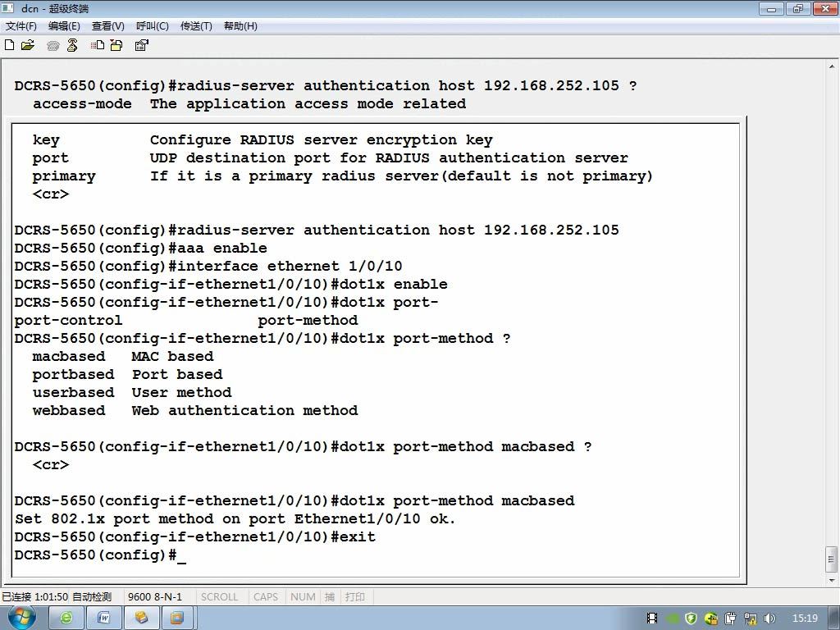This screenshot has height=630, width=840.
Task: Open the 文件(F) menu
Action: tap(21, 26)
